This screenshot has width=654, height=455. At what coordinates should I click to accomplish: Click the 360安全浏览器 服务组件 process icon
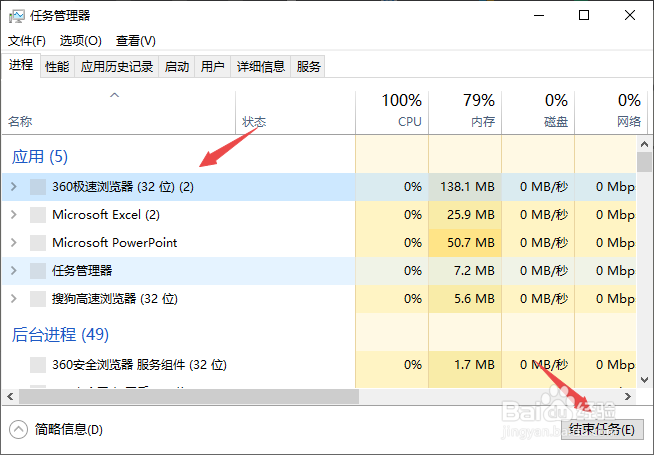click(38, 365)
